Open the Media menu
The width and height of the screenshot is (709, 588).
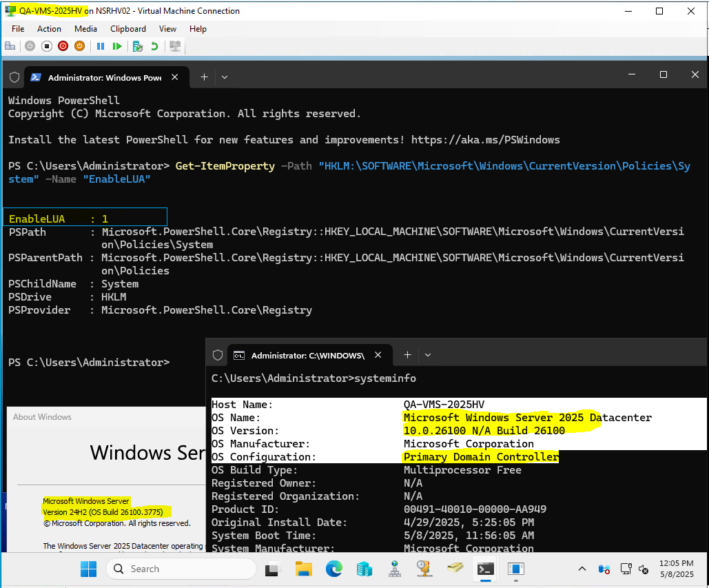point(86,29)
